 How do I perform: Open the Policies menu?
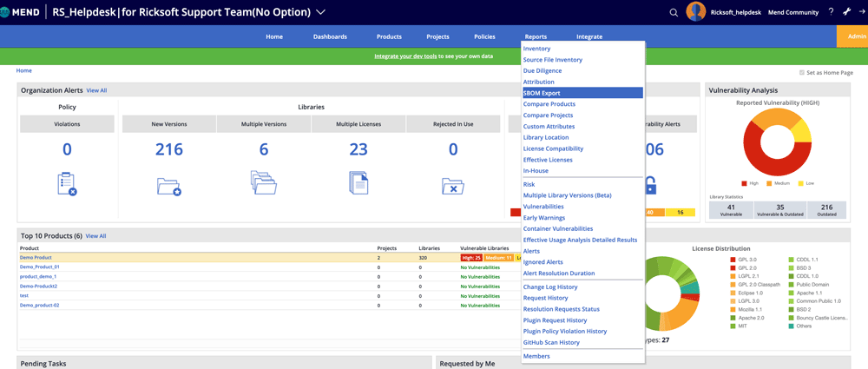[485, 37]
